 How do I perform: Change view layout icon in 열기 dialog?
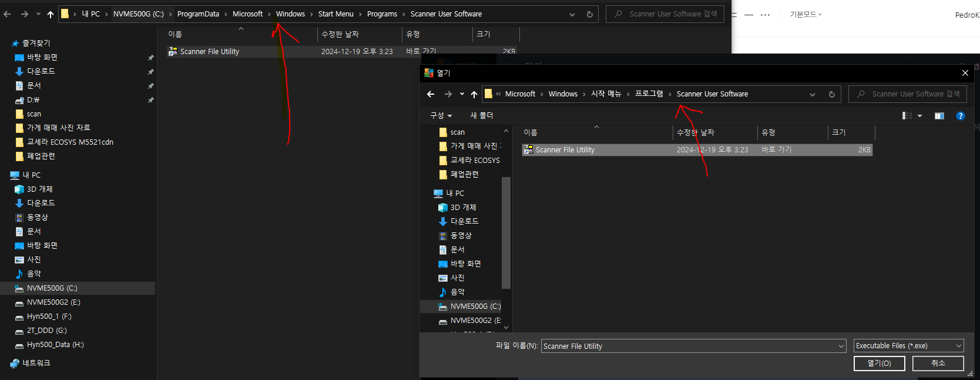coord(907,116)
